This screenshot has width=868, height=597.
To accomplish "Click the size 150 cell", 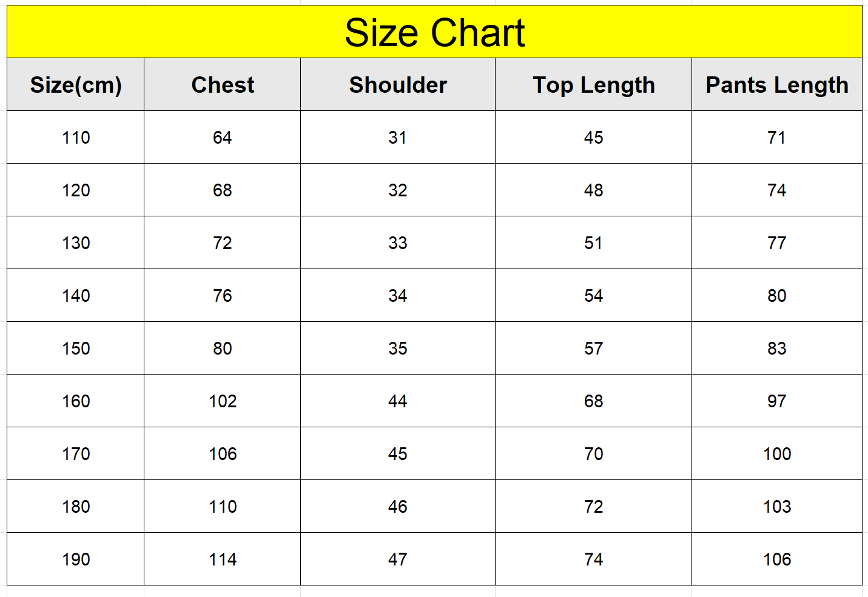I will pyautogui.click(x=76, y=349).
